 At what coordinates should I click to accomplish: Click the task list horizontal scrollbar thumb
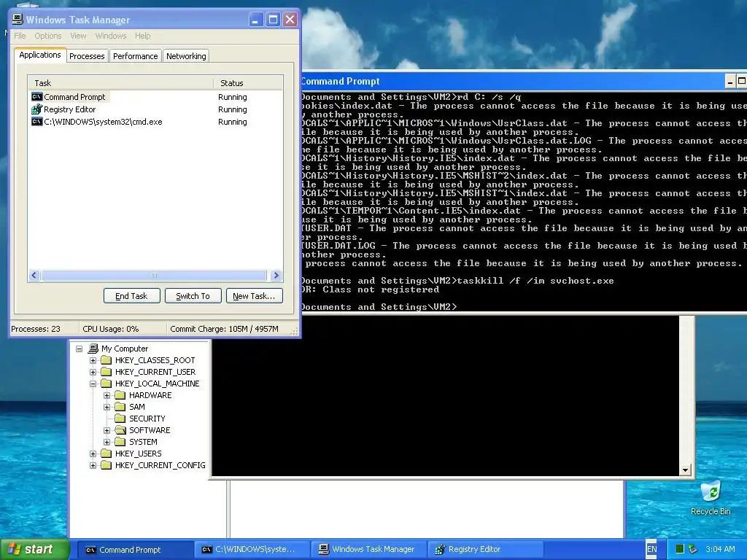click(x=154, y=275)
